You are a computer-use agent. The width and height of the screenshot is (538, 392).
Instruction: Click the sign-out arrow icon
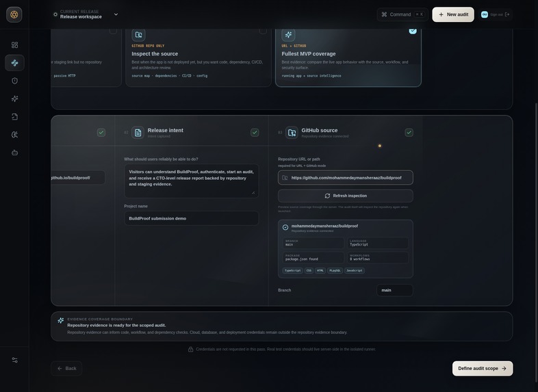(507, 14)
